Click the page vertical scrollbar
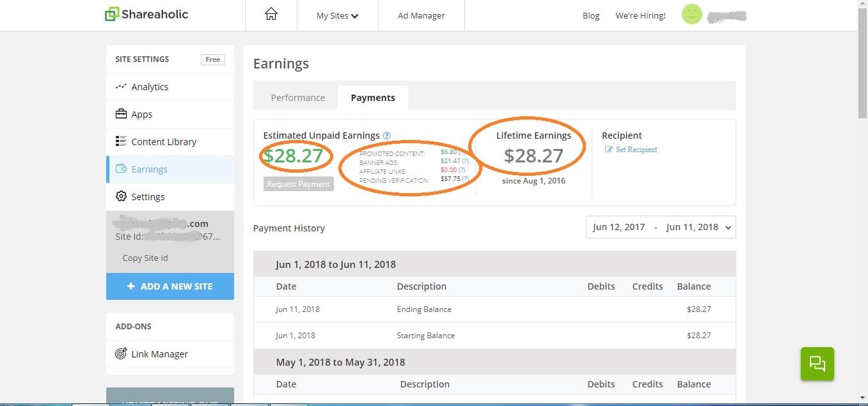 (862, 192)
